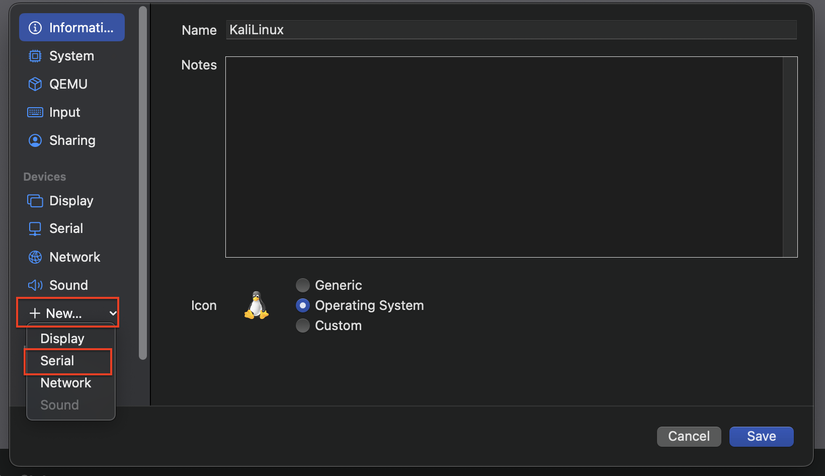Open Sharing settings label

(x=73, y=140)
